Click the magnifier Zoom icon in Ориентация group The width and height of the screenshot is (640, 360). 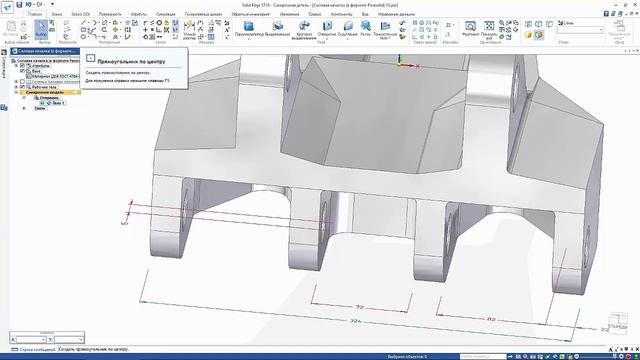[x=501, y=23]
